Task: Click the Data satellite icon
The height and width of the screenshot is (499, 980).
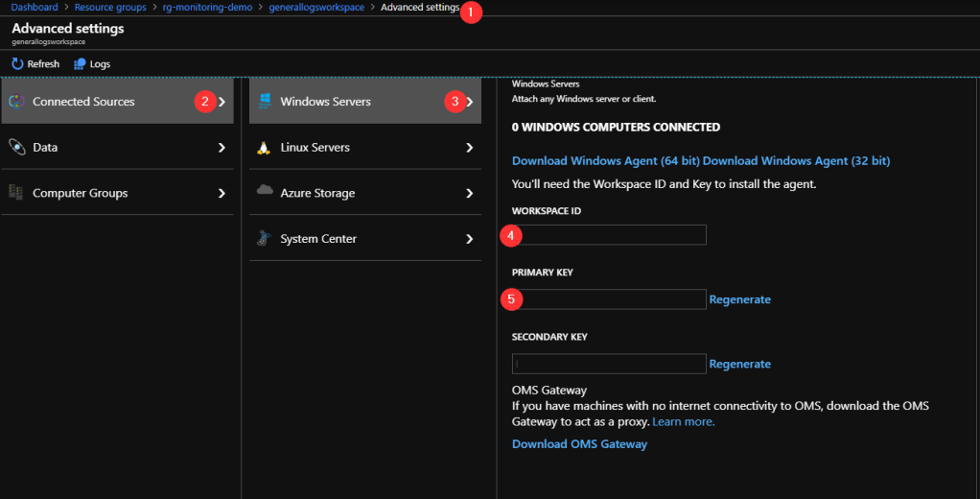Action: (x=16, y=147)
